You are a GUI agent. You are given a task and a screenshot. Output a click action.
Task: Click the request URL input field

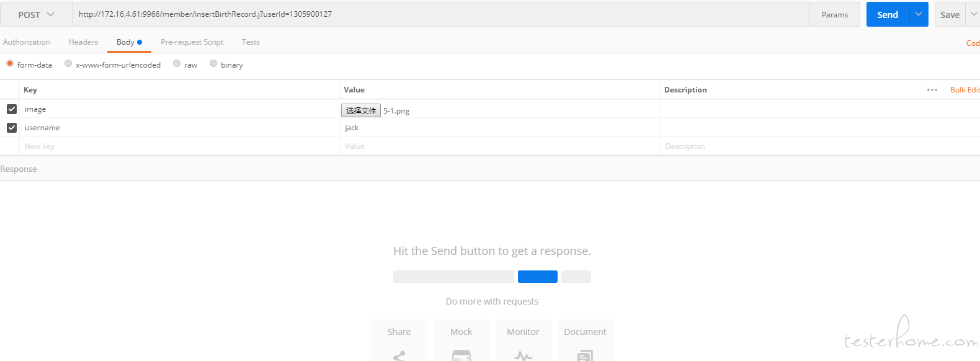point(440,14)
